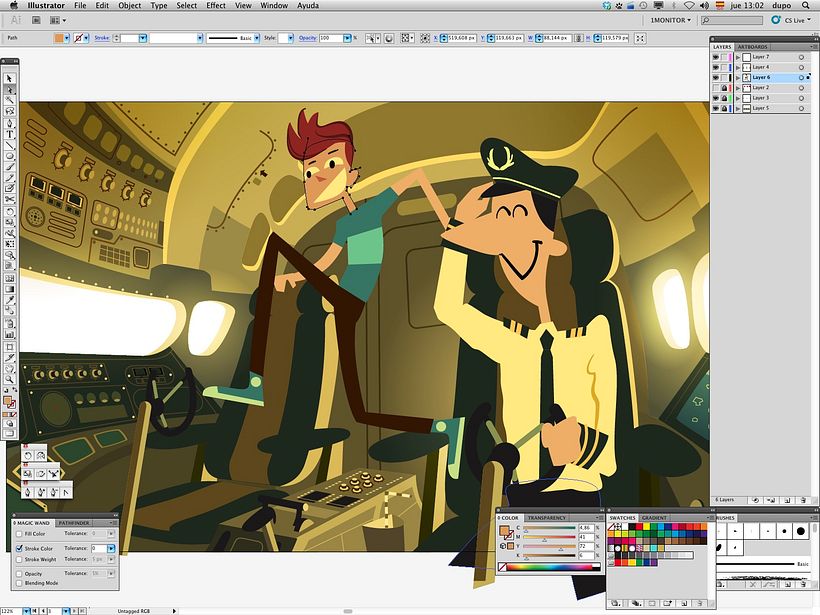The image size is (820, 615).
Task: Click the CMYK color spectrum bar
Action: [x=548, y=568]
